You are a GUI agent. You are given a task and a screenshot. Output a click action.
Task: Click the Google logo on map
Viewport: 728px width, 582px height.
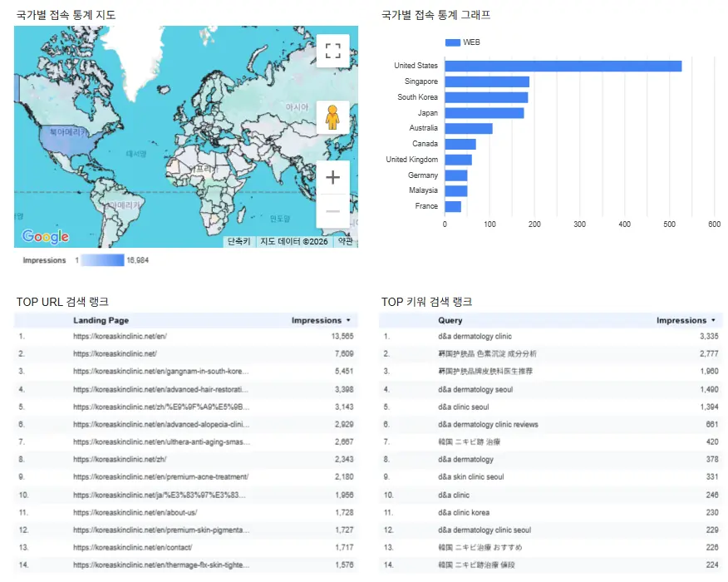(45, 237)
